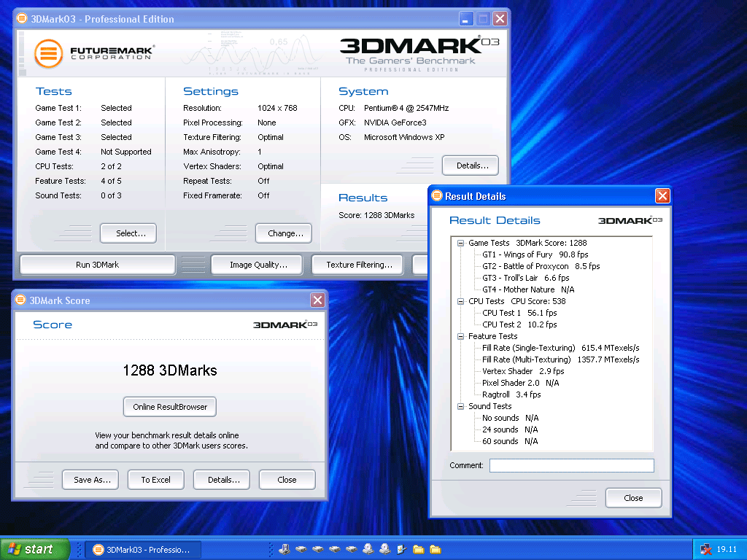
Task: Click the 3DMark03 main window title bar icon
Action: 21,18
